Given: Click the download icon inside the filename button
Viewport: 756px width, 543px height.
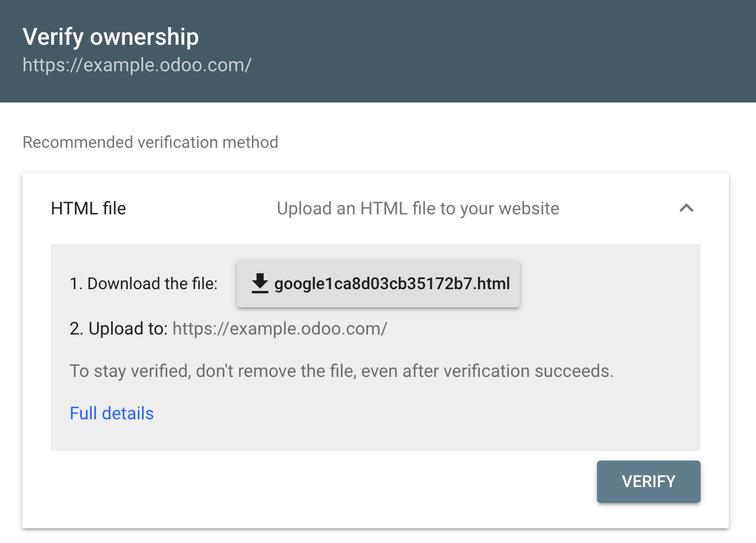Looking at the screenshot, I should coord(259,284).
